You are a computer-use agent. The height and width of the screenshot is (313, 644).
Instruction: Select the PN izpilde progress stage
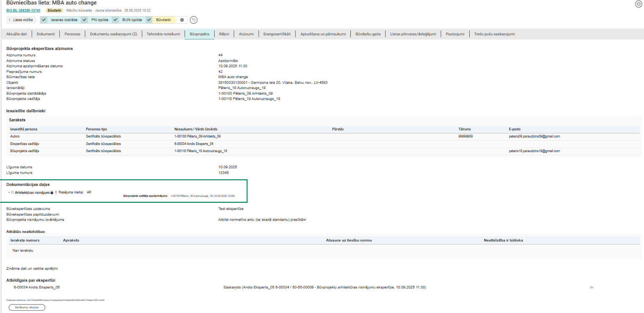tap(100, 20)
